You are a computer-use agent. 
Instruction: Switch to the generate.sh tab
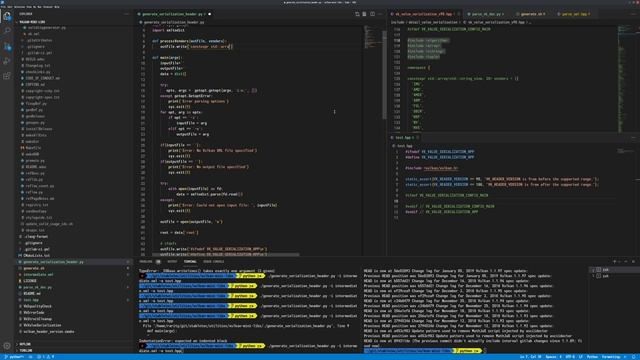(x=532, y=14)
